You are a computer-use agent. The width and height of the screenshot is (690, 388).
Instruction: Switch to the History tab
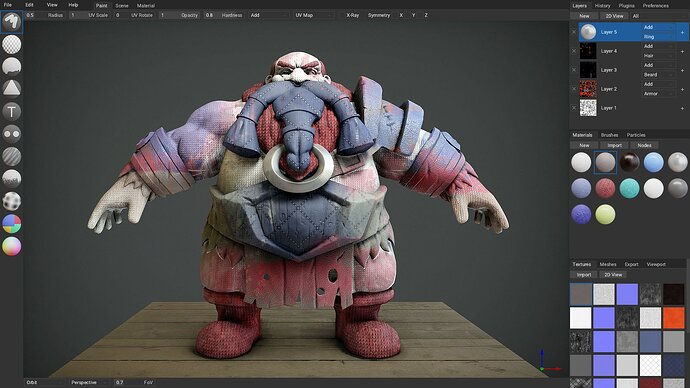[602, 6]
